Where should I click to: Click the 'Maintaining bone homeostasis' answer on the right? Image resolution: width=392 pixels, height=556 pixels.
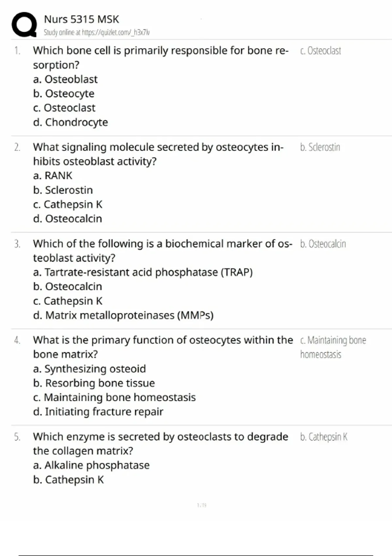[333, 347]
